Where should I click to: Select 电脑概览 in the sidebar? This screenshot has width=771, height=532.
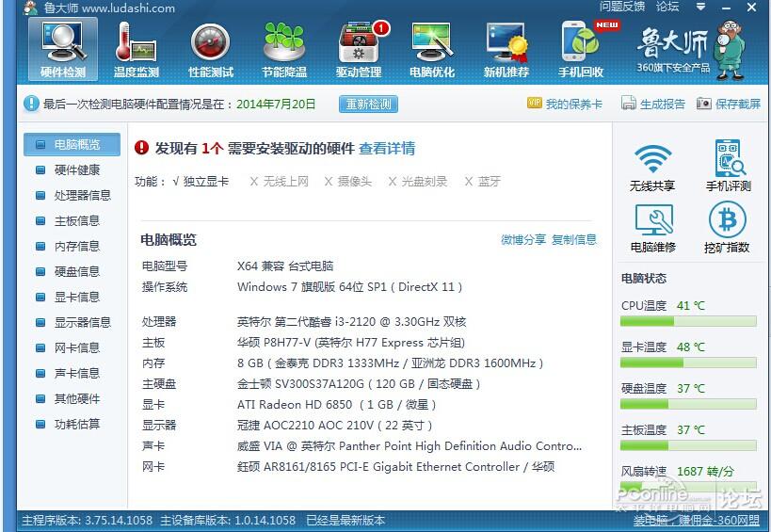coord(72,145)
